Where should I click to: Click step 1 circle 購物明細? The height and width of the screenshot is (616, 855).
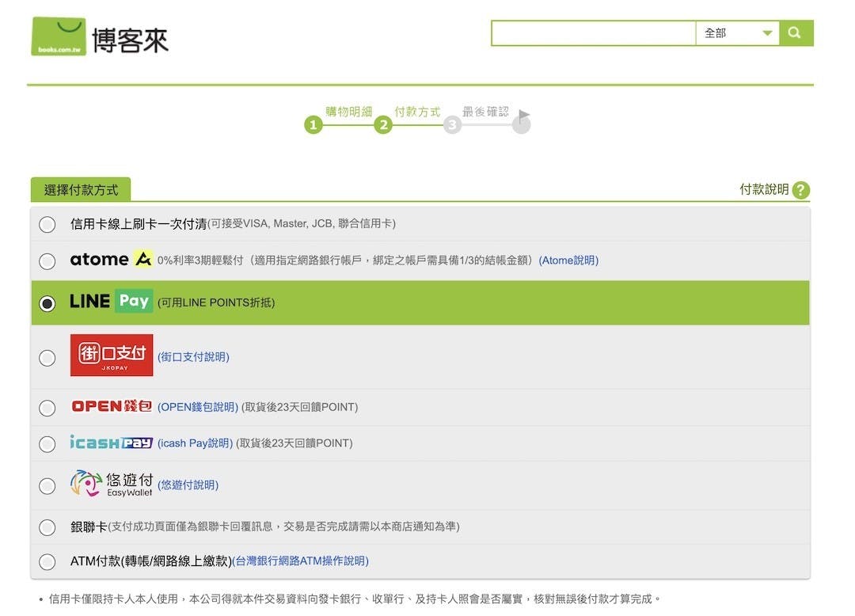point(313,125)
